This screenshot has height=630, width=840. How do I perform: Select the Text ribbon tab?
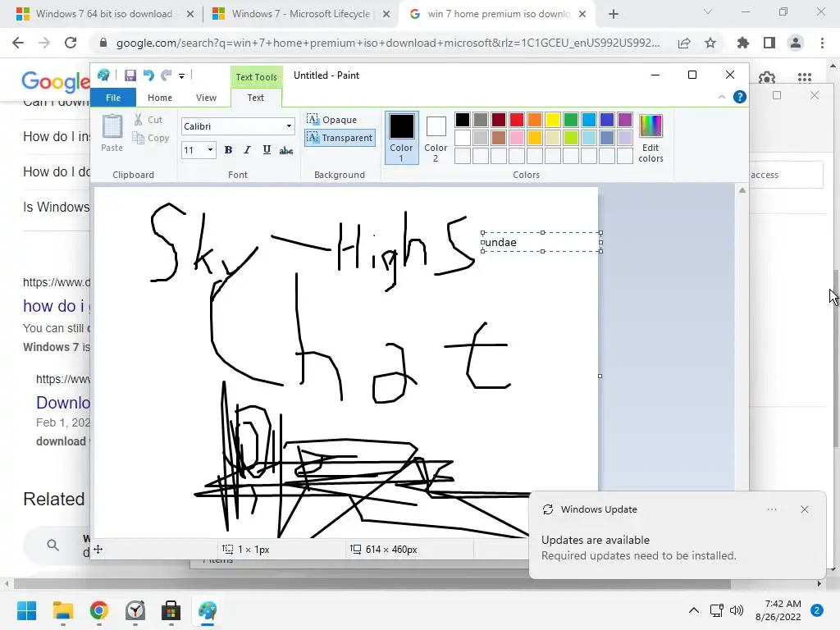click(256, 98)
